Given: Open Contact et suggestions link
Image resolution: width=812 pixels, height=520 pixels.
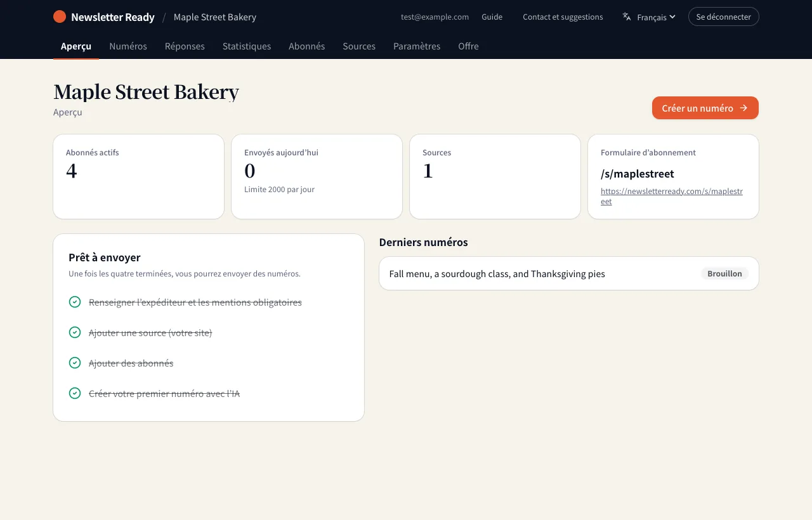Looking at the screenshot, I should pos(563,17).
